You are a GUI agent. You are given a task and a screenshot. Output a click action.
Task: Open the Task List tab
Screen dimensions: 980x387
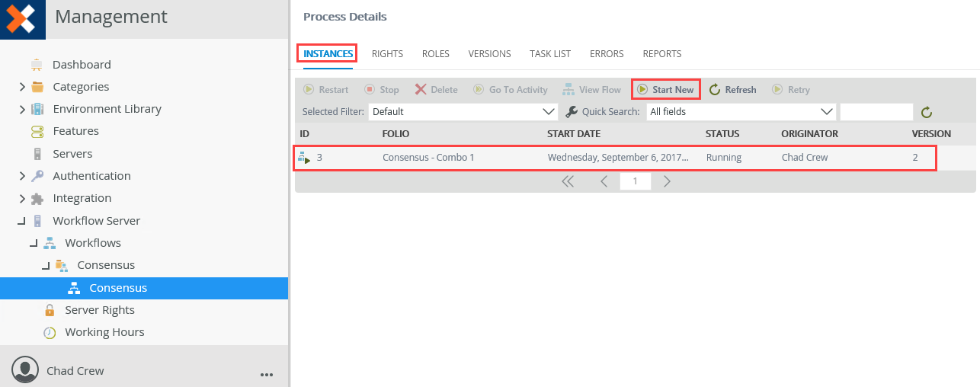point(550,54)
